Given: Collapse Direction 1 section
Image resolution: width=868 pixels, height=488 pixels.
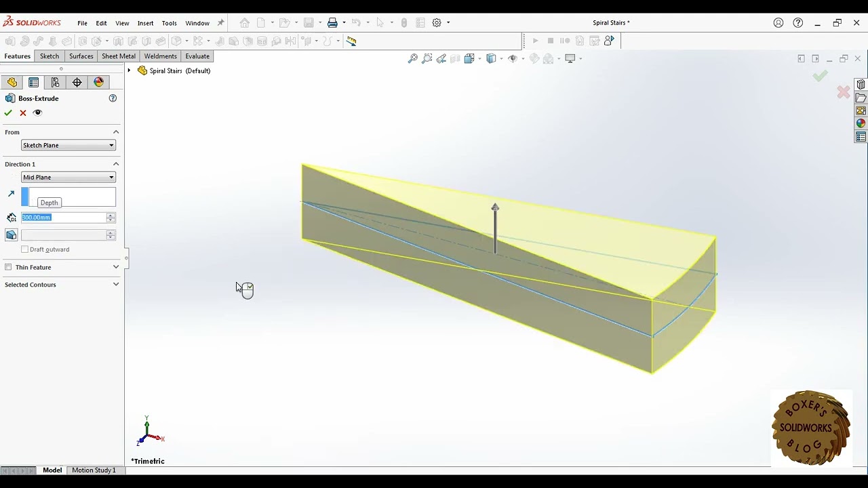Looking at the screenshot, I should click(116, 164).
